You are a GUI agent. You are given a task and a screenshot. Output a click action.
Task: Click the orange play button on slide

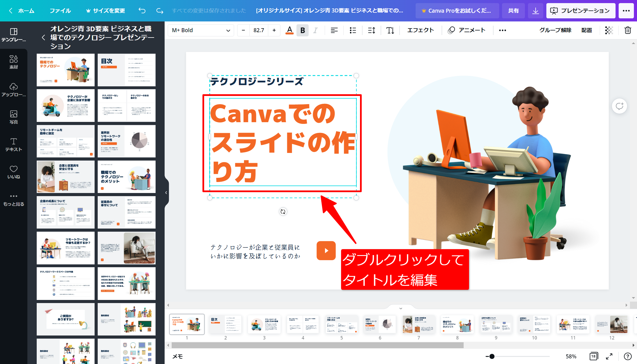click(x=326, y=251)
